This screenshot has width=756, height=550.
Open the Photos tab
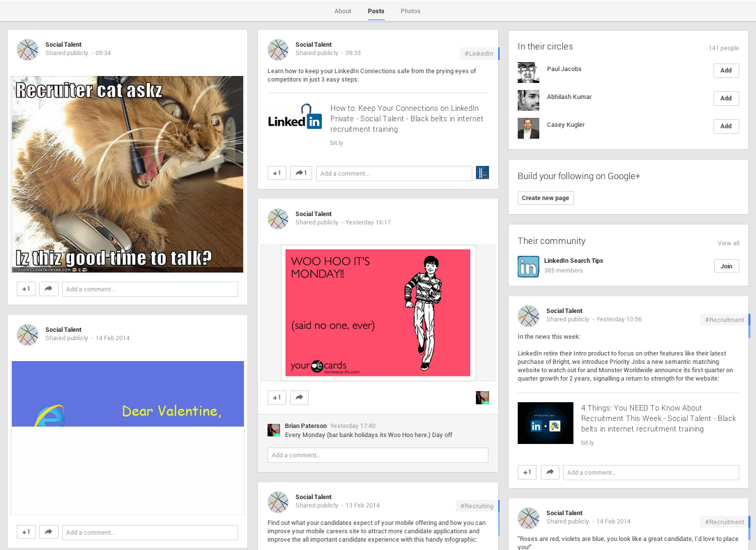click(x=410, y=11)
